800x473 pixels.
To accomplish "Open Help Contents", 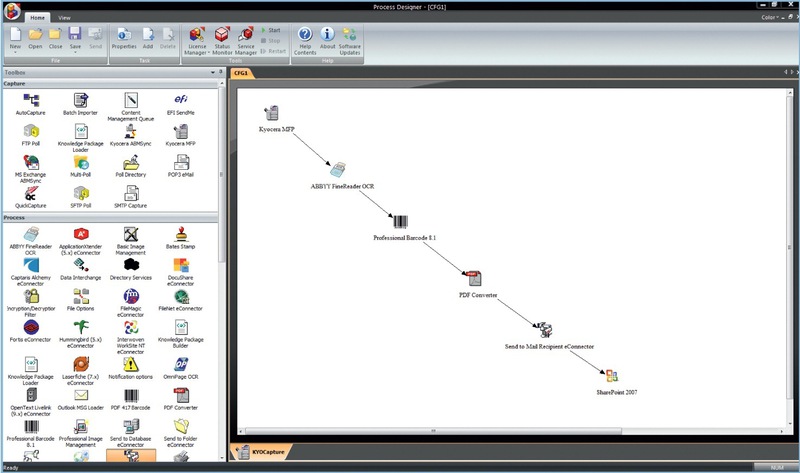I will pos(305,41).
